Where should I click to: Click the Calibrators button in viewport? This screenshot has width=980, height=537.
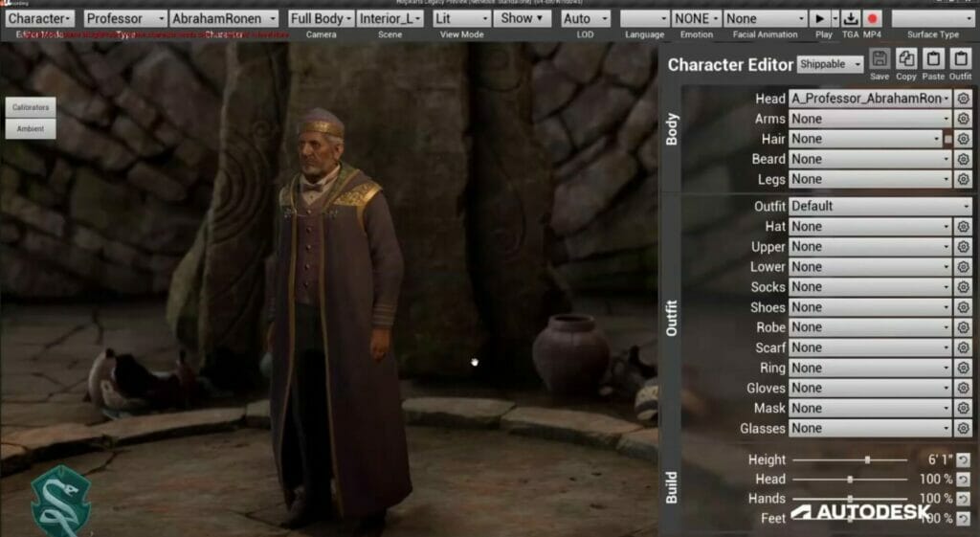pyautogui.click(x=31, y=107)
